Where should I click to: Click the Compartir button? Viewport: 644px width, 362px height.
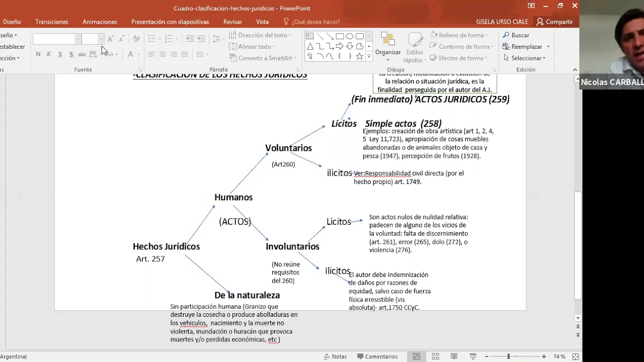(554, 22)
